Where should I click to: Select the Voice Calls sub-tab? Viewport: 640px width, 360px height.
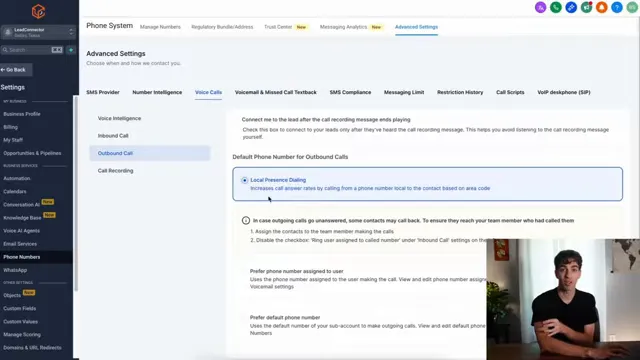coord(208,92)
